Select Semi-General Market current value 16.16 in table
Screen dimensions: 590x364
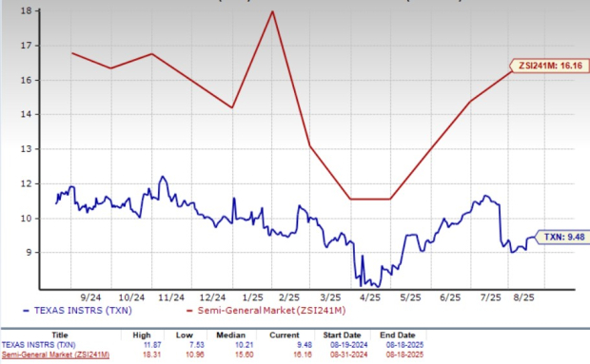tap(303, 354)
